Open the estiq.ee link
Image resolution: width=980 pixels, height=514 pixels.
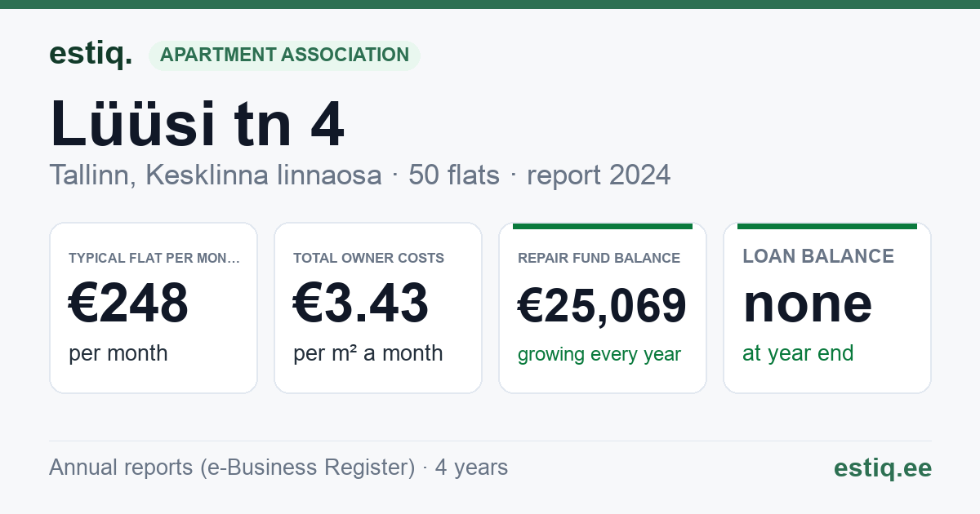coord(882,467)
